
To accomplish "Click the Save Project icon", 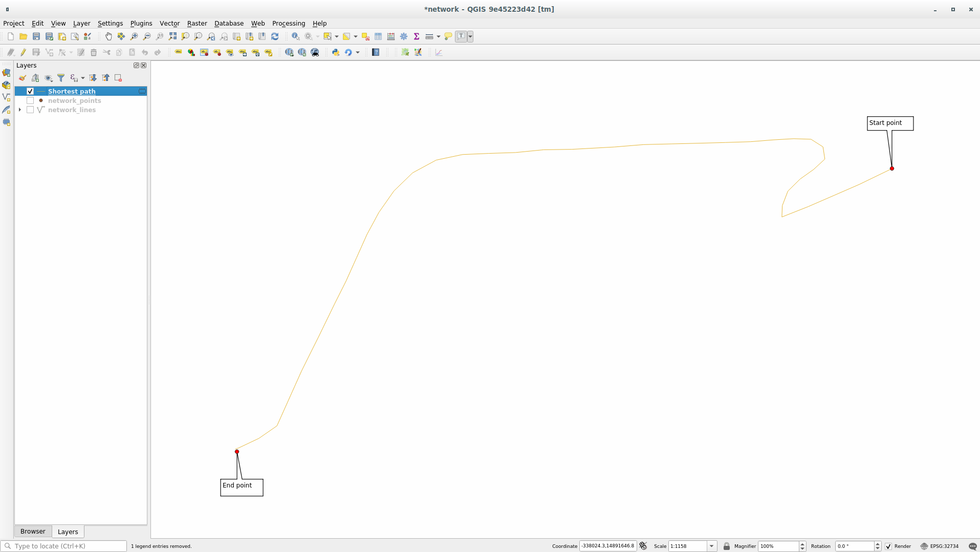I will pyautogui.click(x=36, y=36).
